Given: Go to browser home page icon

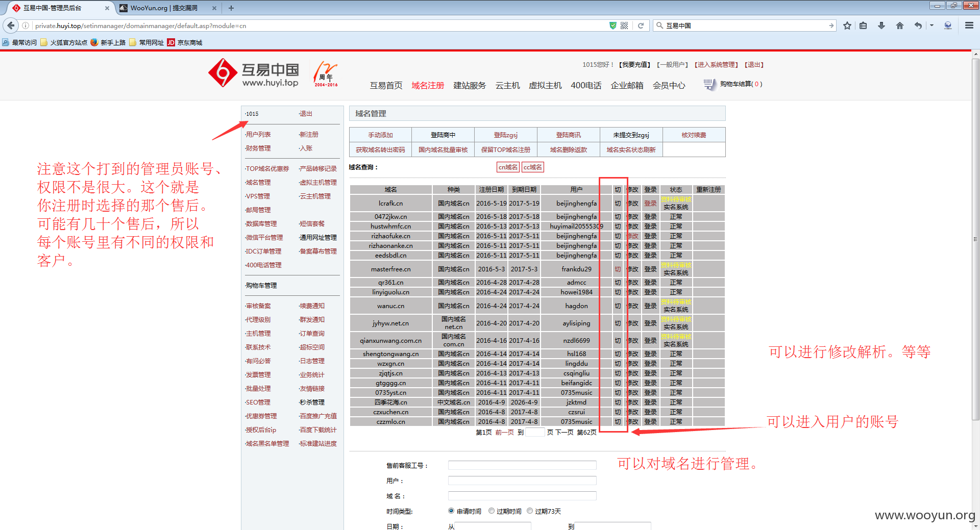Looking at the screenshot, I should click(899, 26).
